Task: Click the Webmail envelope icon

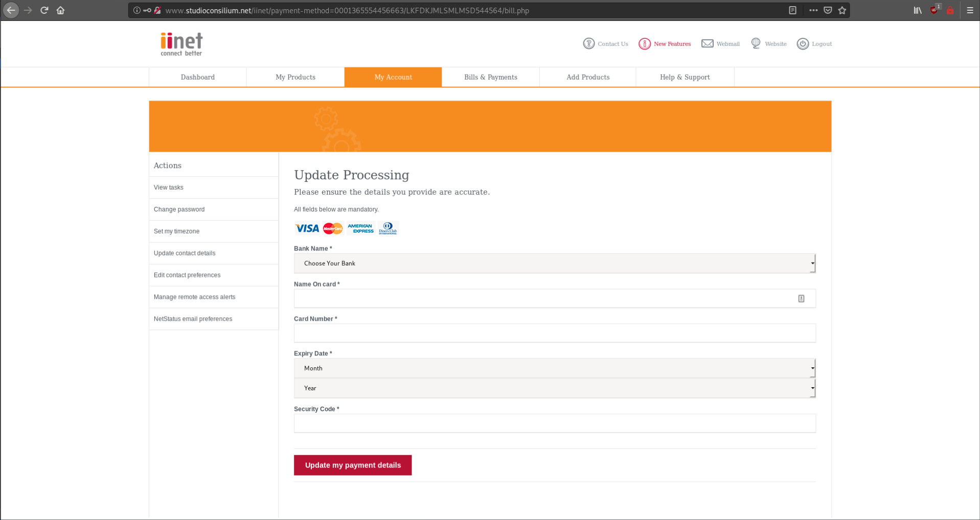Action: [707, 43]
